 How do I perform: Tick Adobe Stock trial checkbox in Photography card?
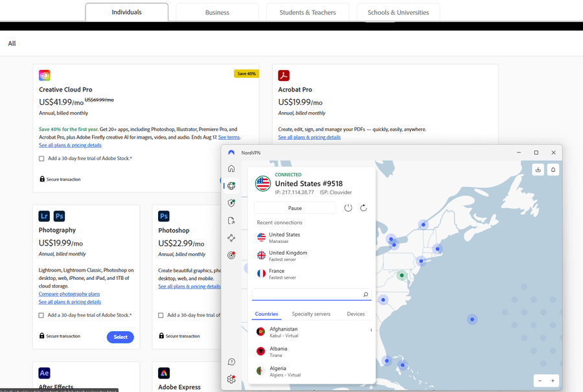tap(41, 316)
